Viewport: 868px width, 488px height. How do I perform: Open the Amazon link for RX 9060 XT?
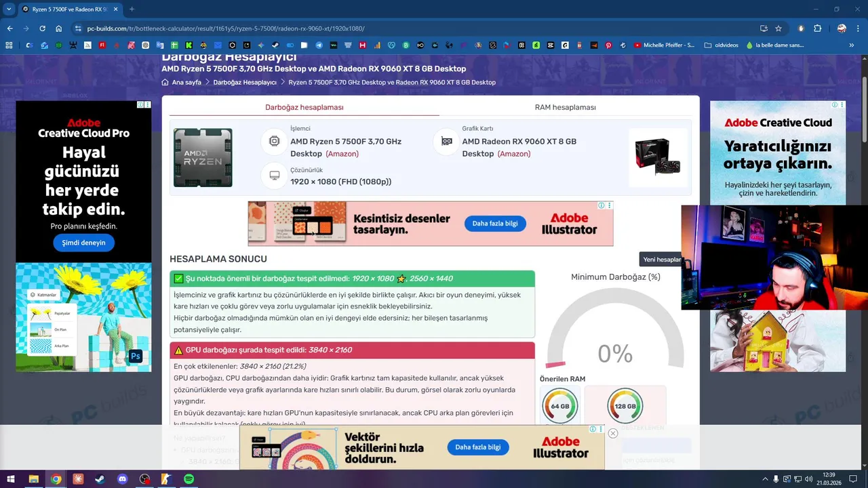coord(514,154)
